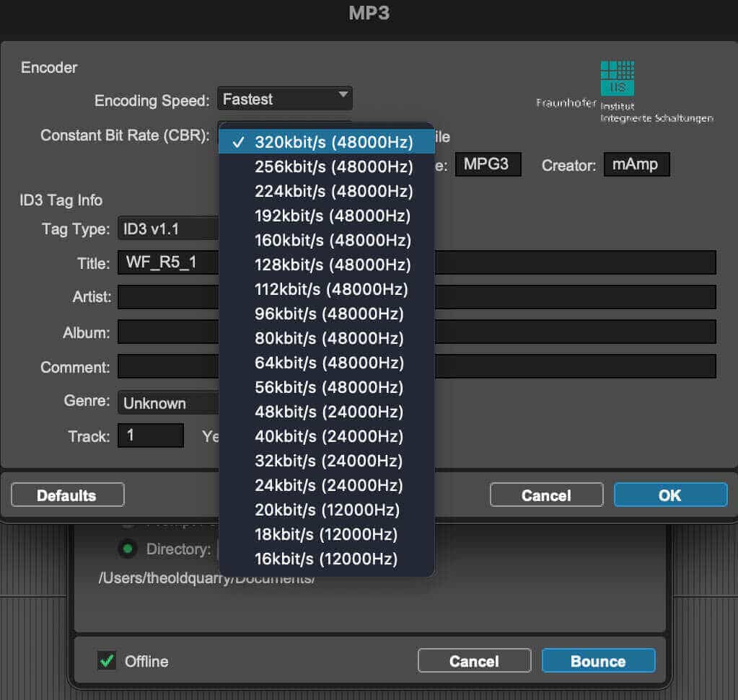Viewport: 738px width, 700px height.
Task: Select the Directory radio button
Action: click(x=128, y=549)
